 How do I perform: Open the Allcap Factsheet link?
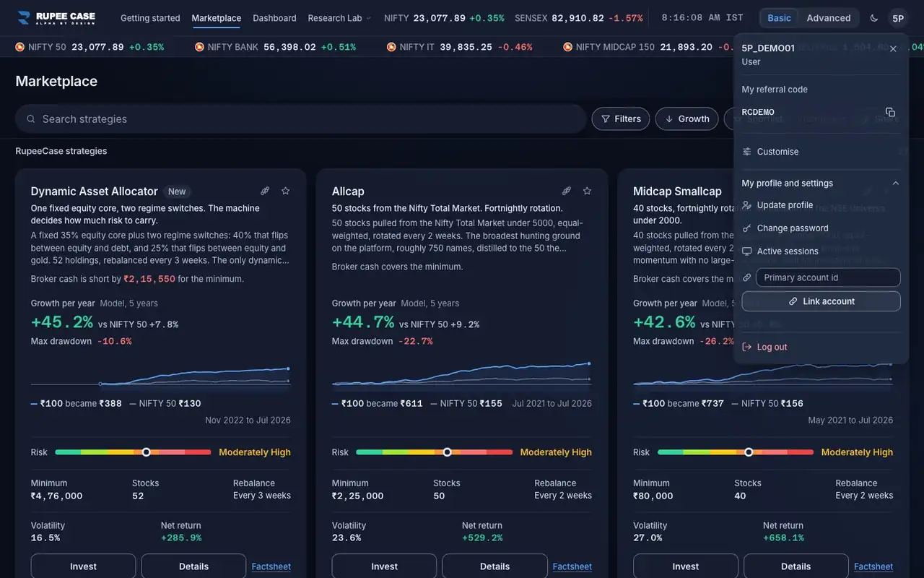coord(572,566)
